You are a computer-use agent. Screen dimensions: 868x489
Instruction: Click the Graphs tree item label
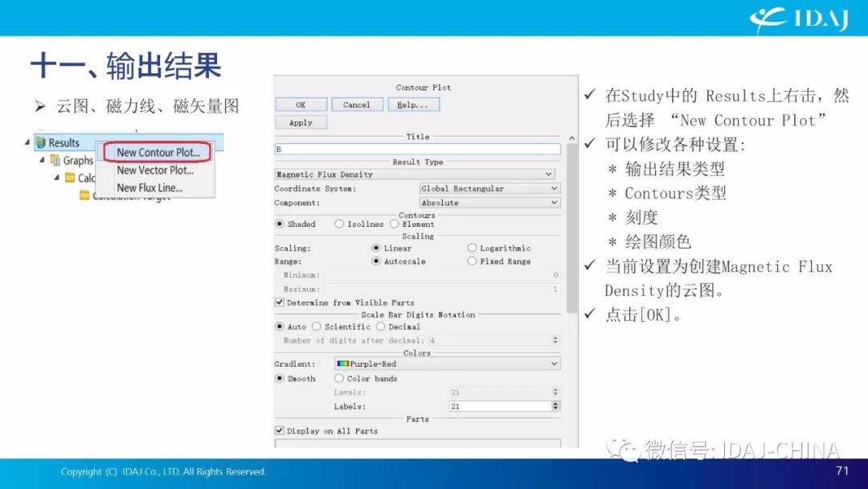(x=78, y=160)
